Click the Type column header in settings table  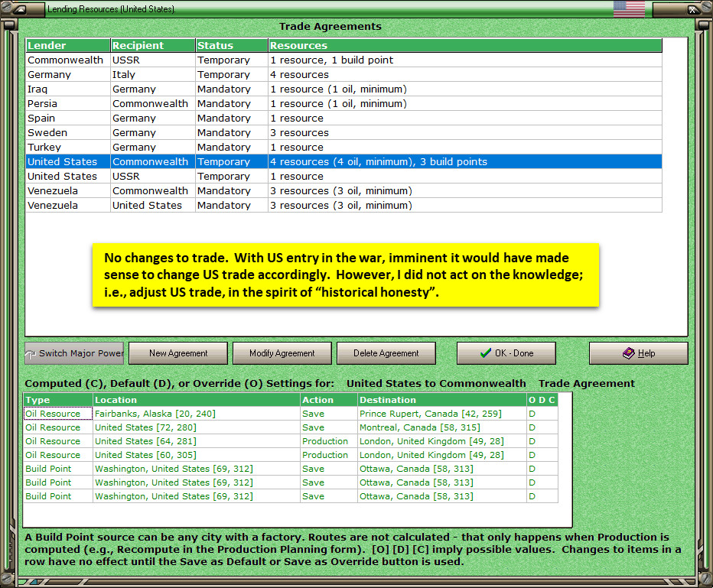tap(58, 400)
